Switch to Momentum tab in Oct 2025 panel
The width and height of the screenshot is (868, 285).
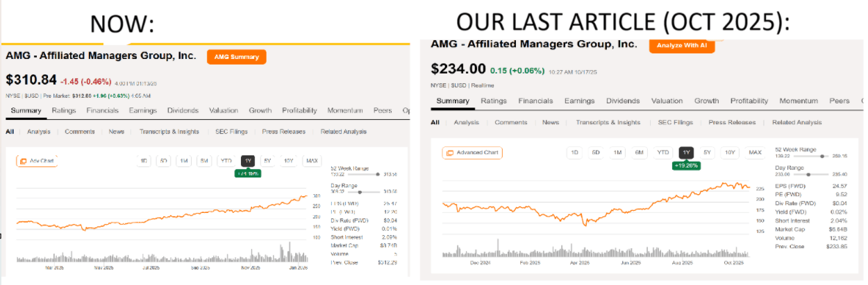pyautogui.click(x=799, y=101)
